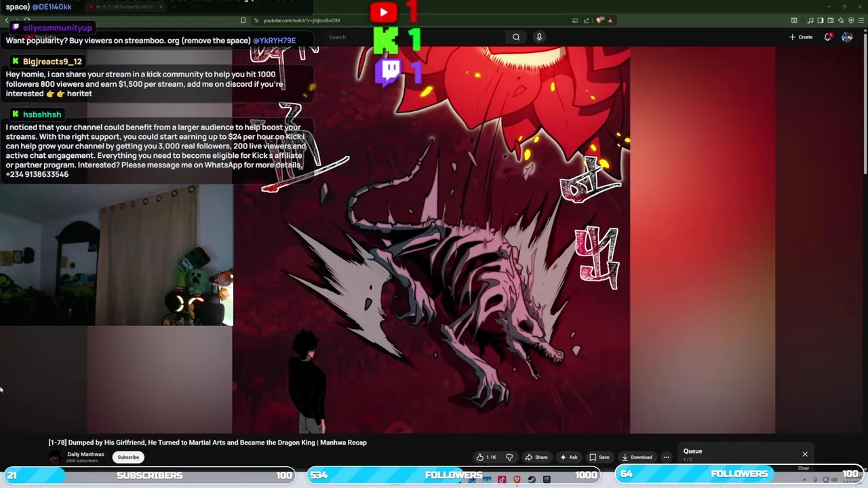The image size is (868, 488).
Task: Open Brave Shields lion icon
Action: click(599, 20)
